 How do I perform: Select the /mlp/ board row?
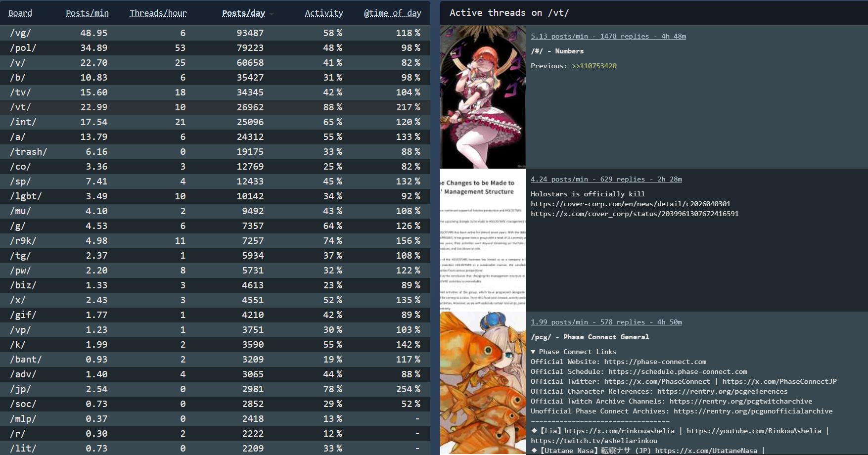tap(215, 419)
